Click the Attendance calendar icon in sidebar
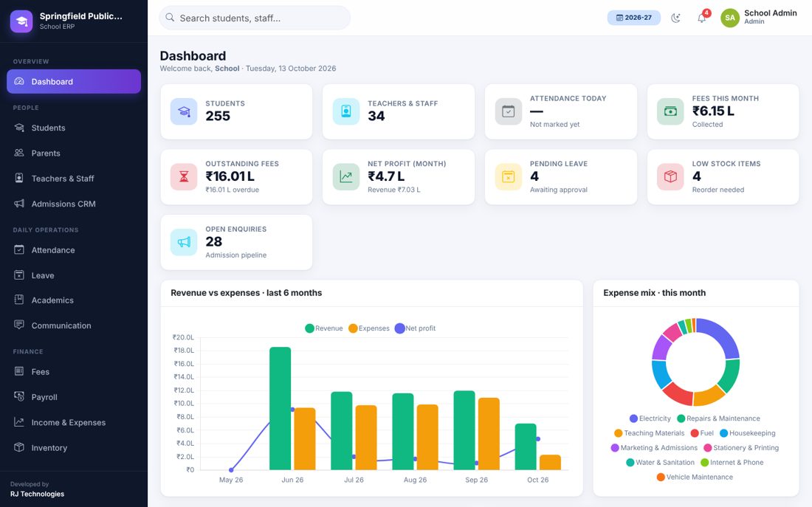The height and width of the screenshot is (507, 812). (x=19, y=249)
